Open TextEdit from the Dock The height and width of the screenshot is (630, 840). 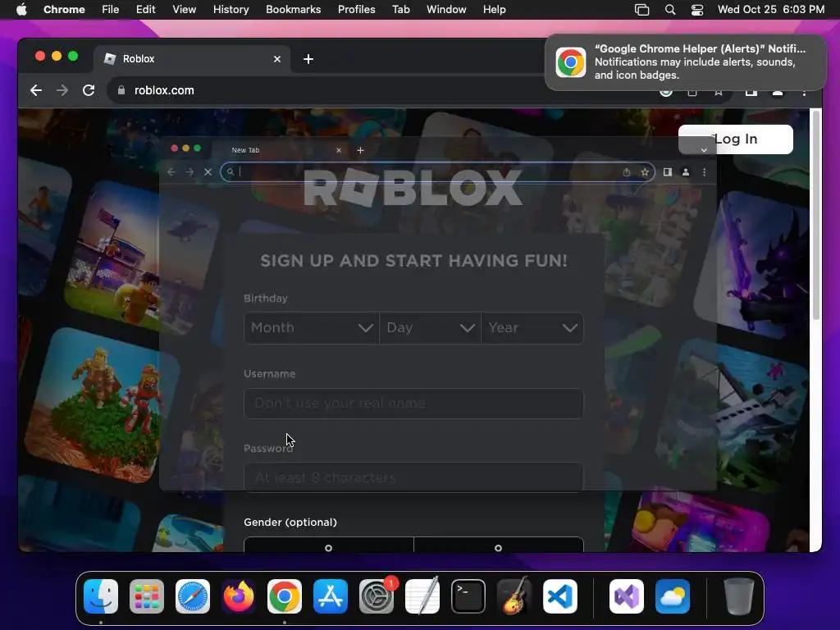(422, 596)
